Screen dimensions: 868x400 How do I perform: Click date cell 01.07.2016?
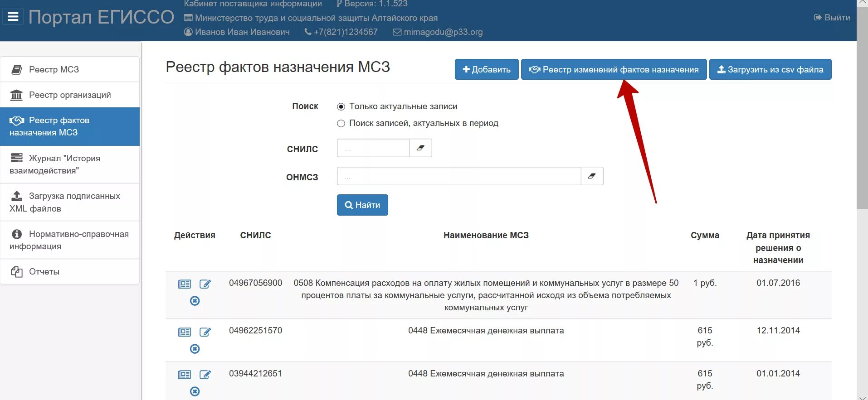(778, 283)
